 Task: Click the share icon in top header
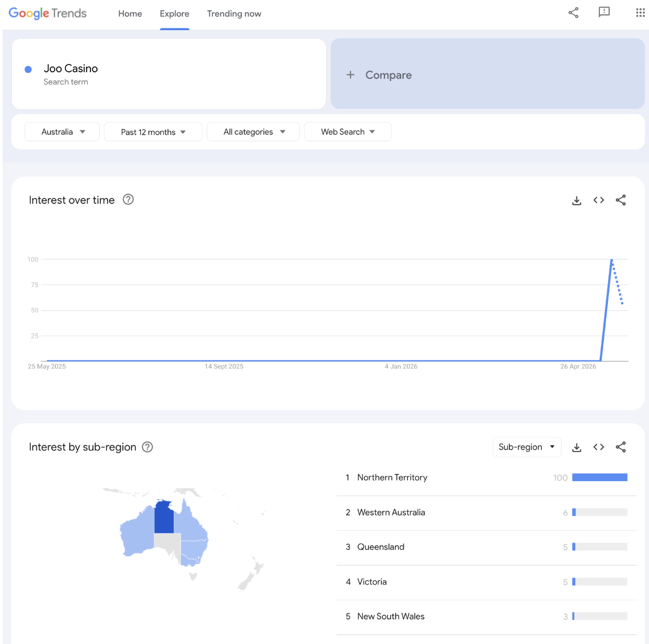(573, 13)
